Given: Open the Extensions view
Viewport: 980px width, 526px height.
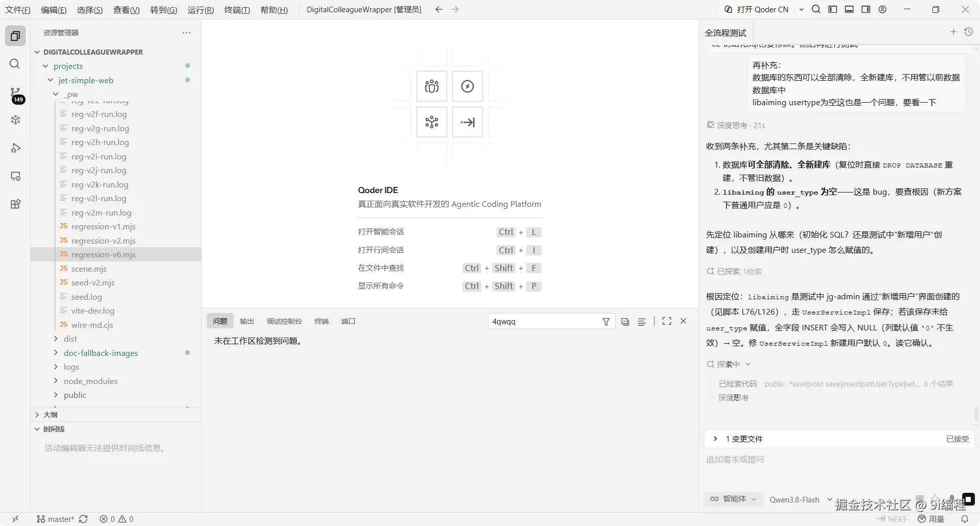Looking at the screenshot, I should tap(15, 204).
